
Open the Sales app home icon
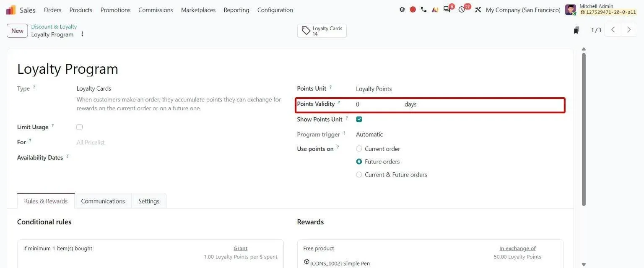11,10
